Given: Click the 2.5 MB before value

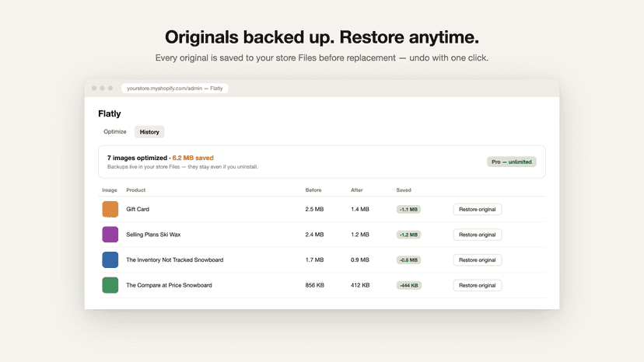Looking at the screenshot, I should [314, 209].
